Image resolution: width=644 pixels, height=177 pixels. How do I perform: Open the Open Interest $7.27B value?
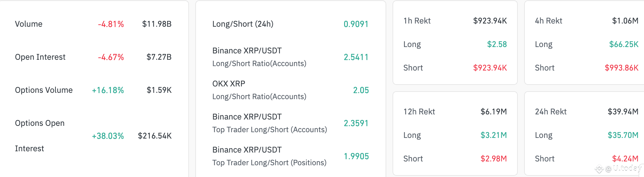159,57
